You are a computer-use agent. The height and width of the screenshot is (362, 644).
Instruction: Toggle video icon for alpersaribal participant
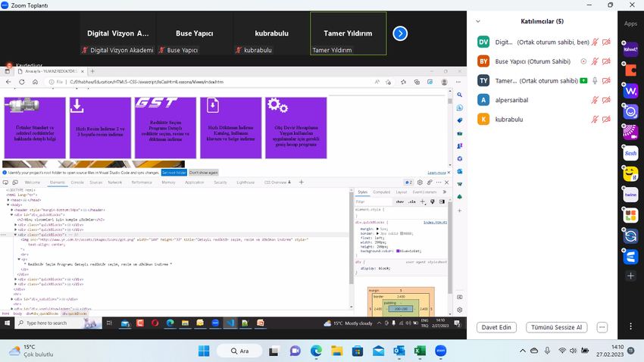[606, 100]
